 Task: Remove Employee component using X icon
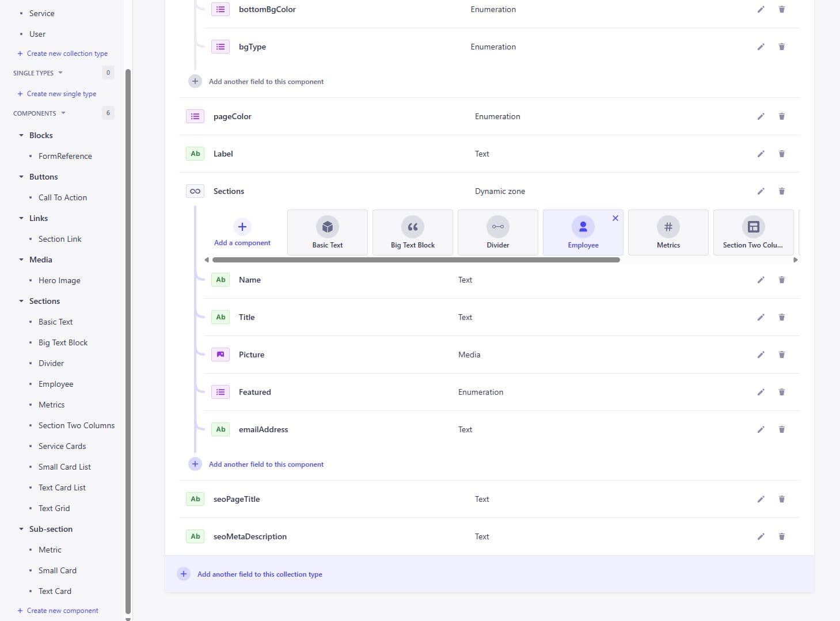tap(615, 218)
